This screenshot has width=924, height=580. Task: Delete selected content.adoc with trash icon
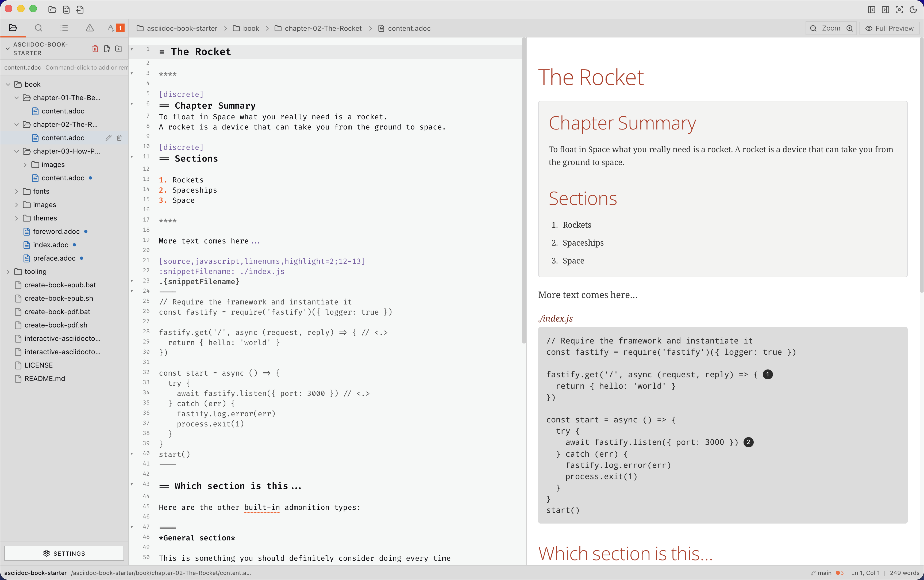(x=119, y=138)
